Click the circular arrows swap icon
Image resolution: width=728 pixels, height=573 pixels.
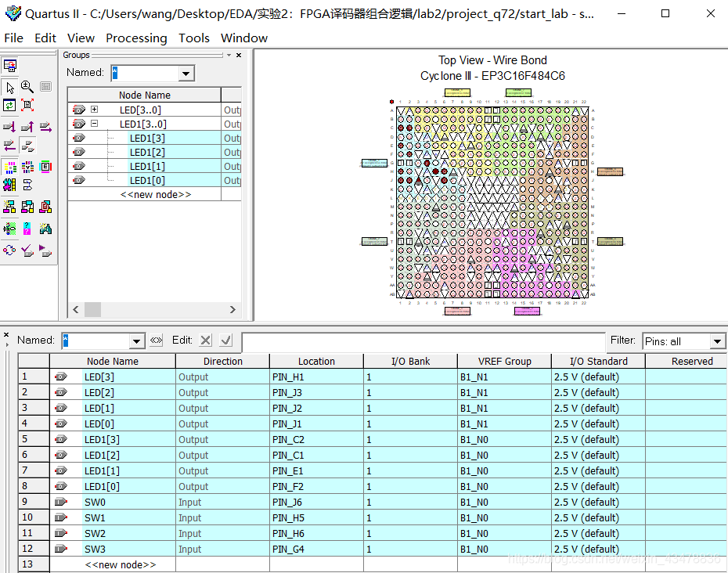pos(9,250)
